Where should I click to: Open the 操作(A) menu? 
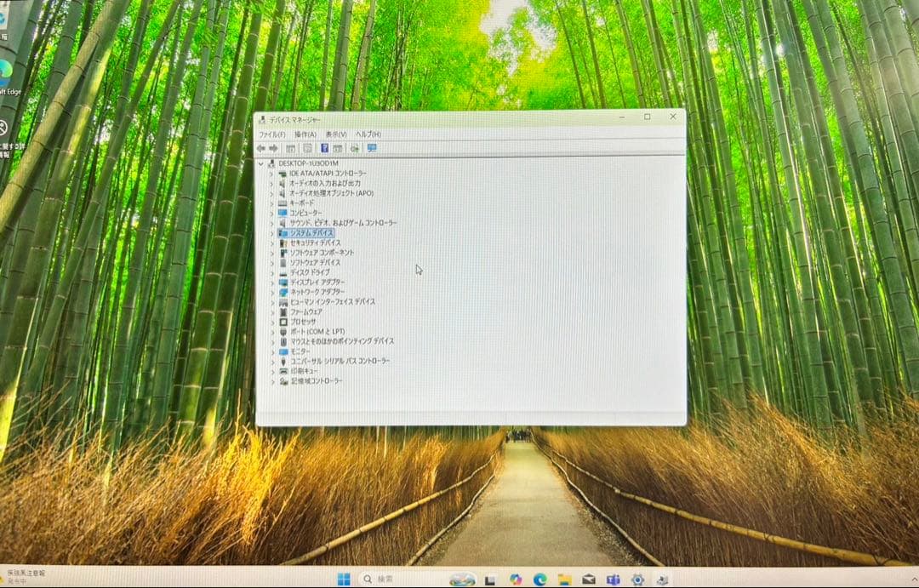pyautogui.click(x=305, y=134)
